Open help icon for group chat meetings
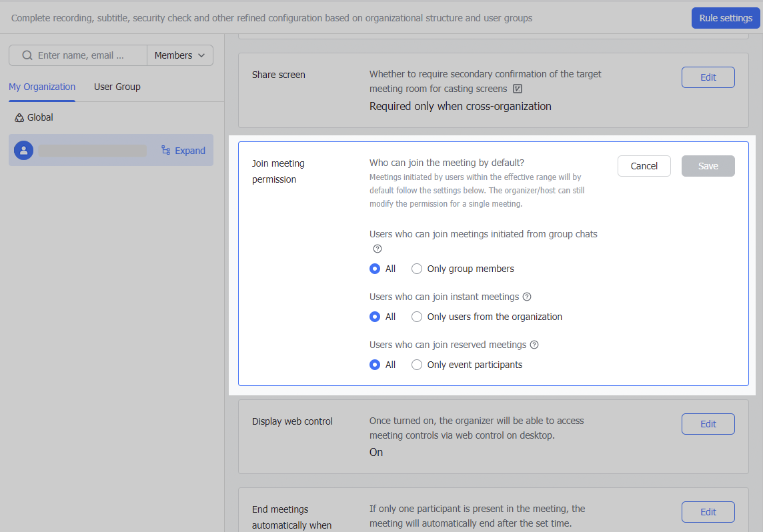This screenshot has height=532, width=763. pyautogui.click(x=377, y=249)
